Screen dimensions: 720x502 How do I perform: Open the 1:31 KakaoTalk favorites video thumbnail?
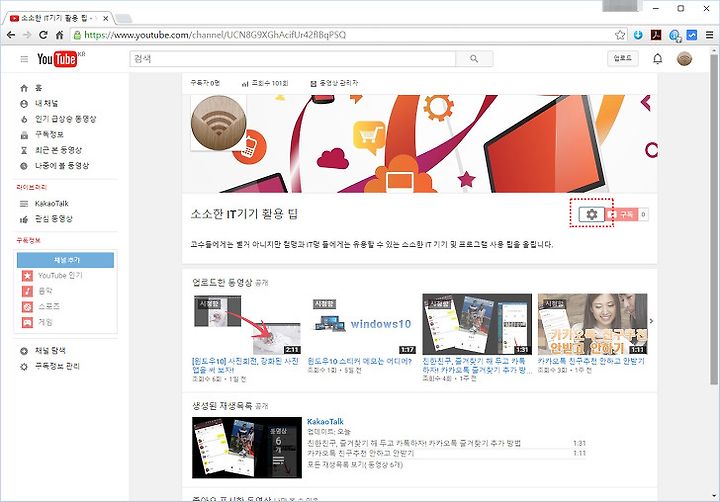click(x=477, y=324)
